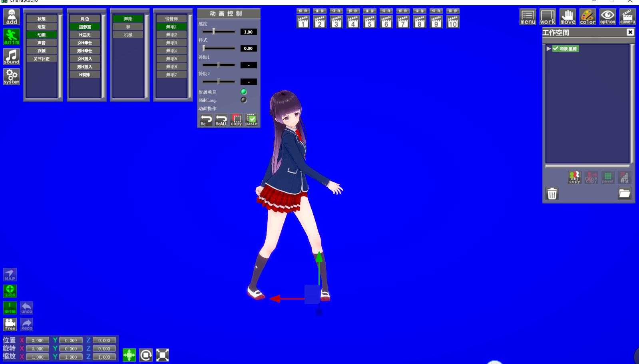Click the Redo arrow icon
Screen dimensions: 639x364
pos(27,324)
